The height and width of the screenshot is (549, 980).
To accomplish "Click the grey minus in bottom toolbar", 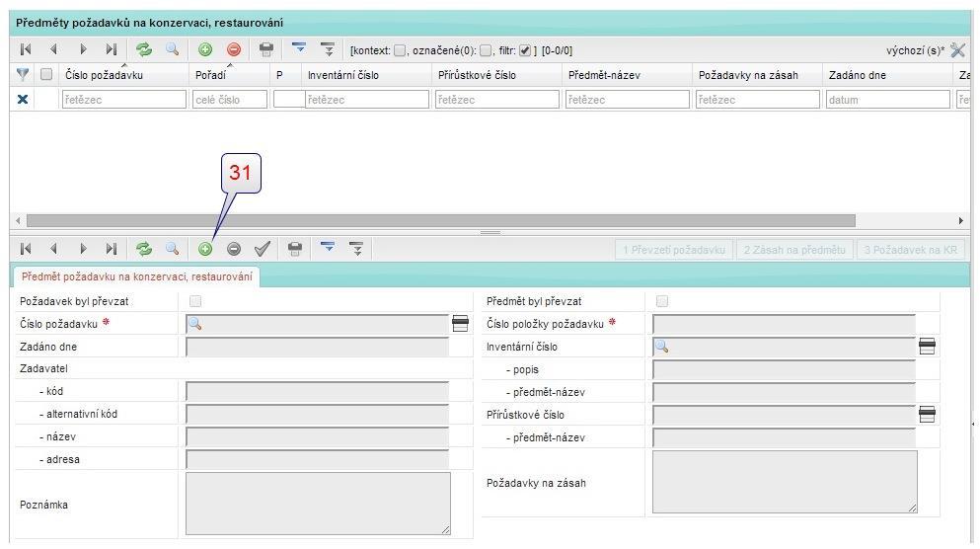I will click(x=234, y=249).
